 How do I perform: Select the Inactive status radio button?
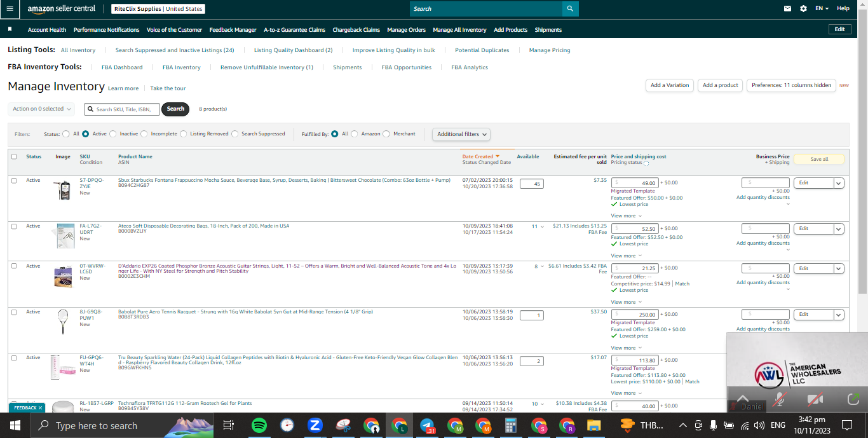click(x=113, y=134)
